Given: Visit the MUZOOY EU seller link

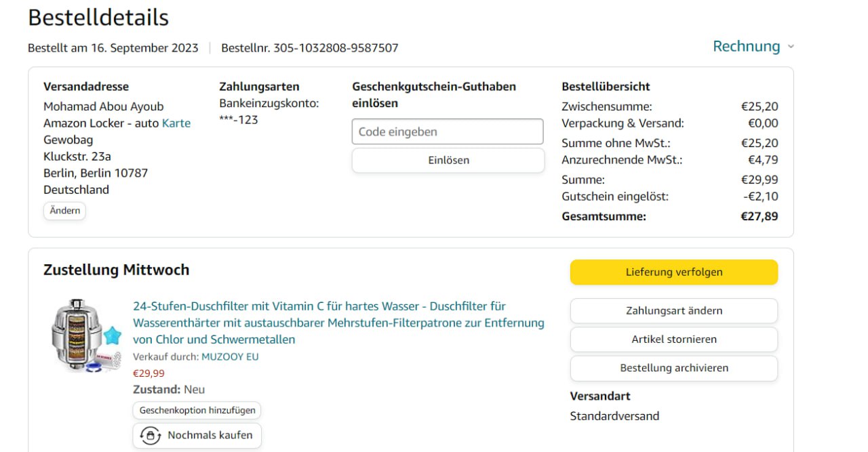Looking at the screenshot, I should 230,356.
